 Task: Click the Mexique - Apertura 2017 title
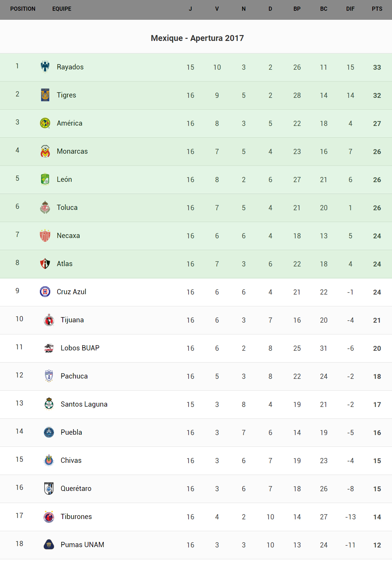click(x=197, y=38)
